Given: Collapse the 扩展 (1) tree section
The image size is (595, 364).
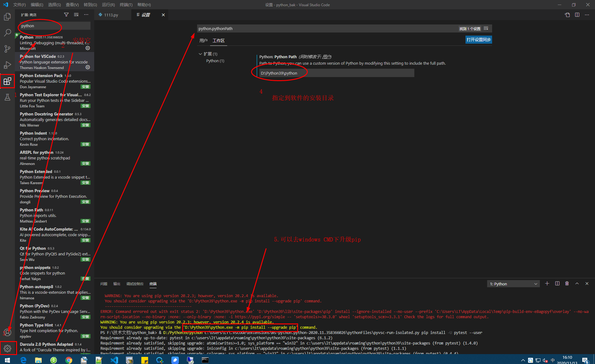Looking at the screenshot, I should point(200,54).
